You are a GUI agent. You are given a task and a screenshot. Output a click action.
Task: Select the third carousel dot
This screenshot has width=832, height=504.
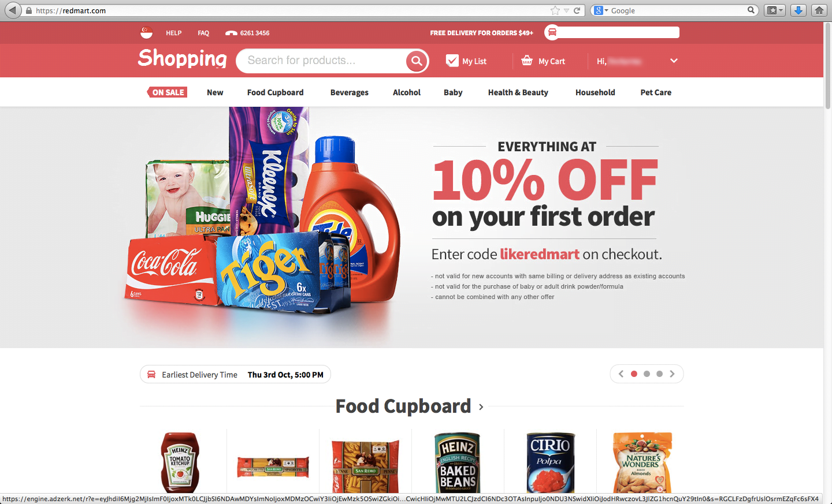[x=659, y=374]
